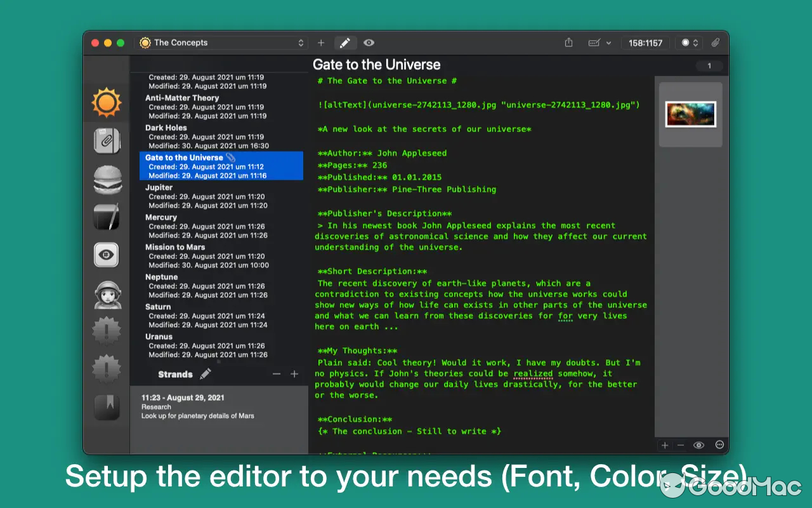812x508 pixels.
Task: Click the universe image attachment thumbnail
Action: [690, 114]
